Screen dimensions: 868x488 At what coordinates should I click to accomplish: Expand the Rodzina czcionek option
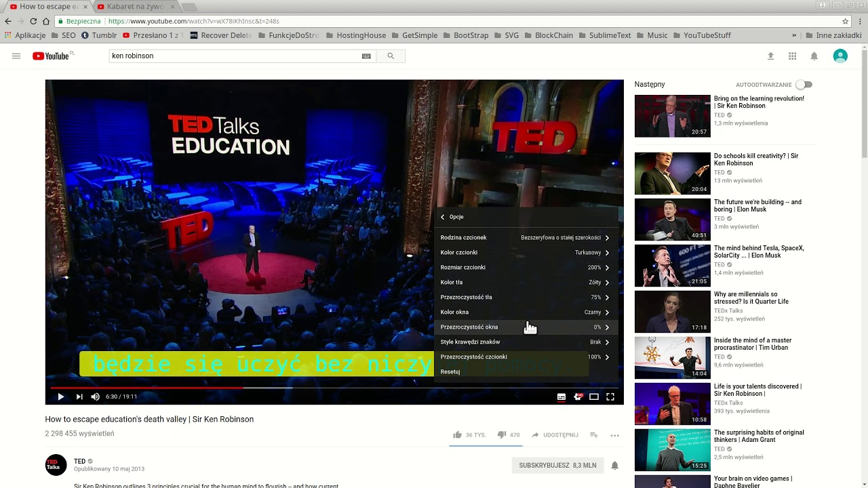coord(526,238)
